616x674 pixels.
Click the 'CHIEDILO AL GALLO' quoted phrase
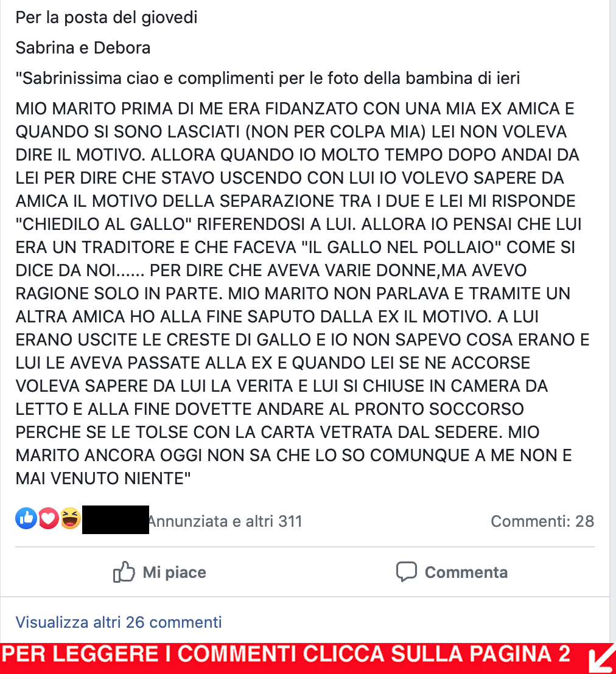(103, 224)
